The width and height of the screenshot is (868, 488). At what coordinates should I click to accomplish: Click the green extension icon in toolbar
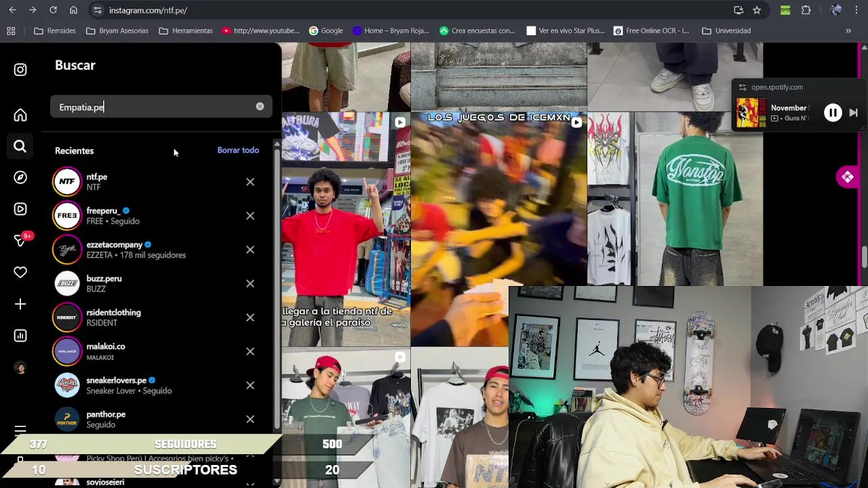(785, 10)
